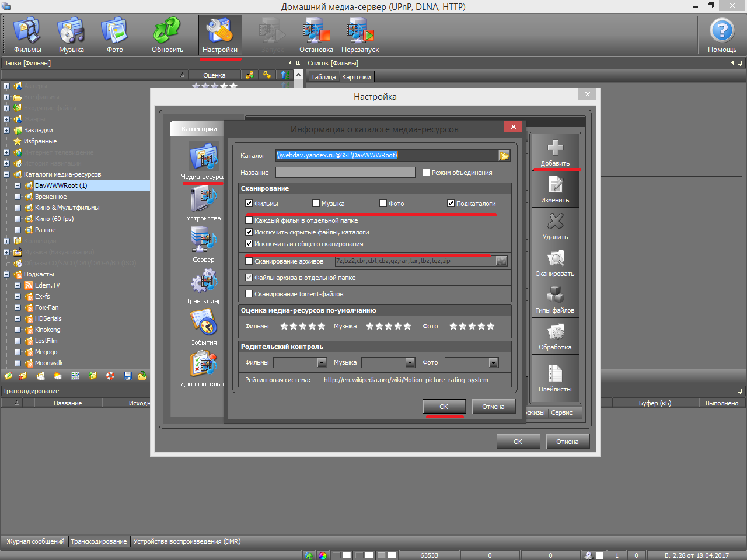
Task: Open parental control Фильмы dropdown
Action: [322, 363]
